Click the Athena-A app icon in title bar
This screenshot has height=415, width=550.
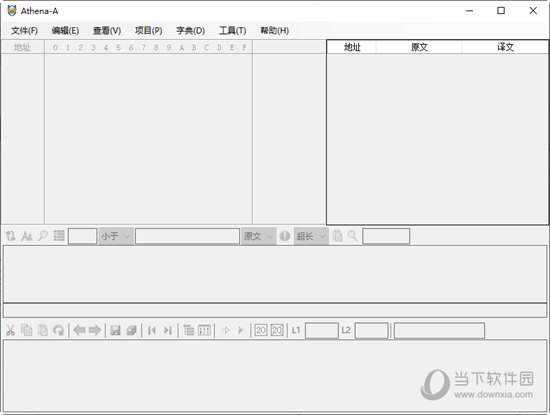(x=12, y=11)
